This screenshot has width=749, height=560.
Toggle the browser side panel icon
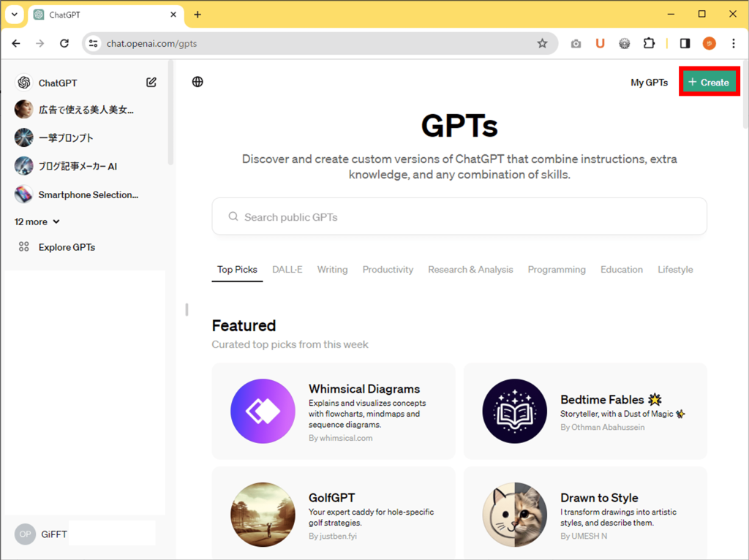click(685, 43)
